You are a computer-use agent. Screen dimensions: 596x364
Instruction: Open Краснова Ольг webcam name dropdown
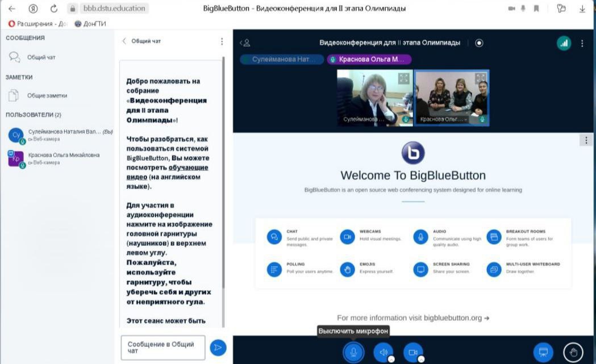pos(444,119)
